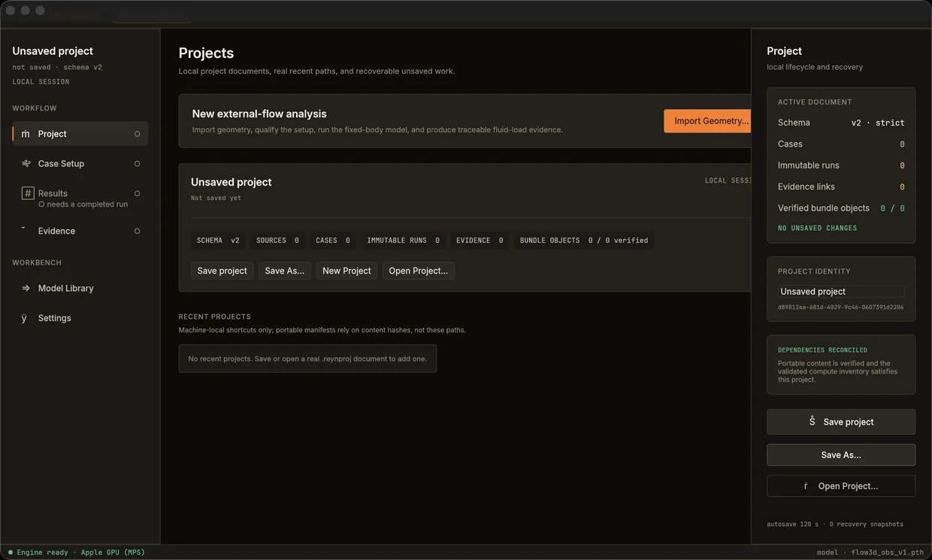Click the status circle on the Case Setup row

tap(137, 163)
